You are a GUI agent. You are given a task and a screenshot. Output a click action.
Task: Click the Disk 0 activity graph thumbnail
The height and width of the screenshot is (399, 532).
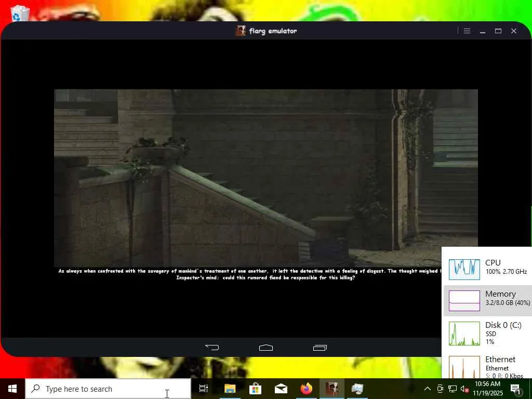click(x=464, y=334)
